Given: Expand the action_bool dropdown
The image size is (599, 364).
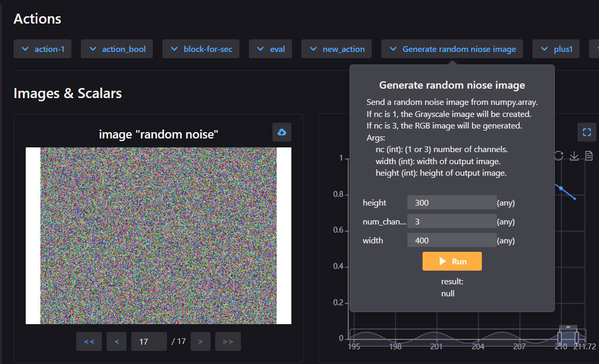Looking at the screenshot, I should [117, 49].
